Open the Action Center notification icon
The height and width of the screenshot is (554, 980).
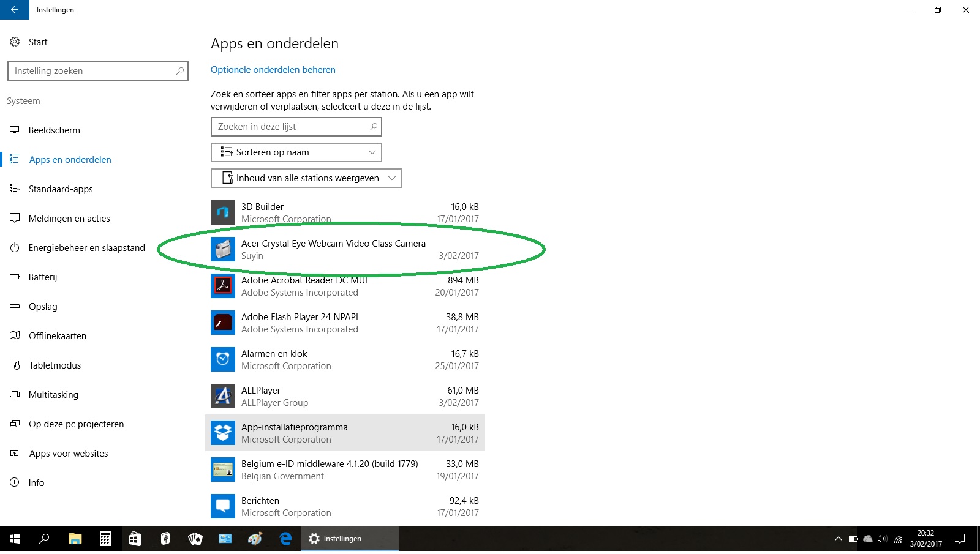960,539
